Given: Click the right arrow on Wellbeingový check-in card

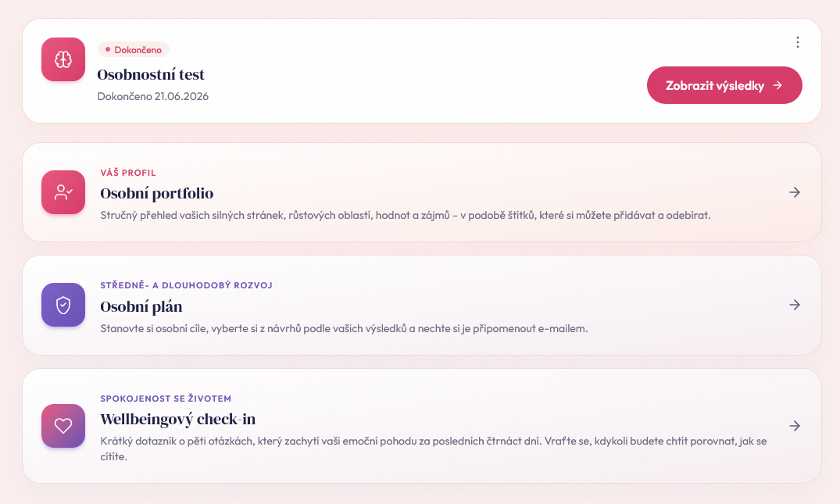Looking at the screenshot, I should [x=795, y=426].
